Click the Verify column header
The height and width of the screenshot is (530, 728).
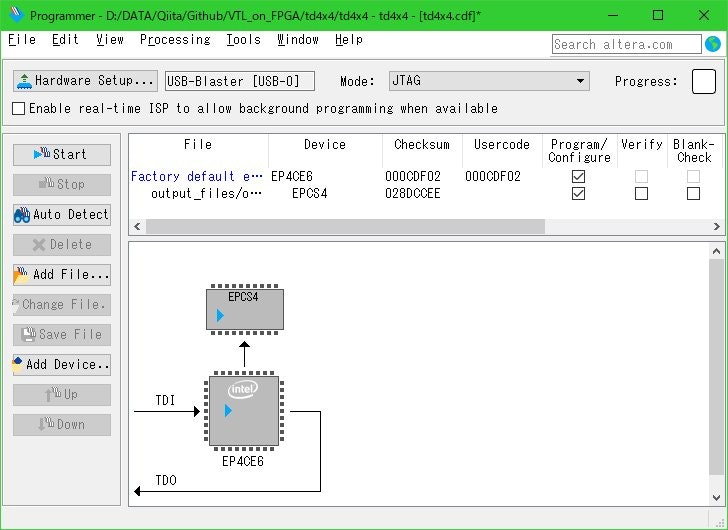pos(642,145)
